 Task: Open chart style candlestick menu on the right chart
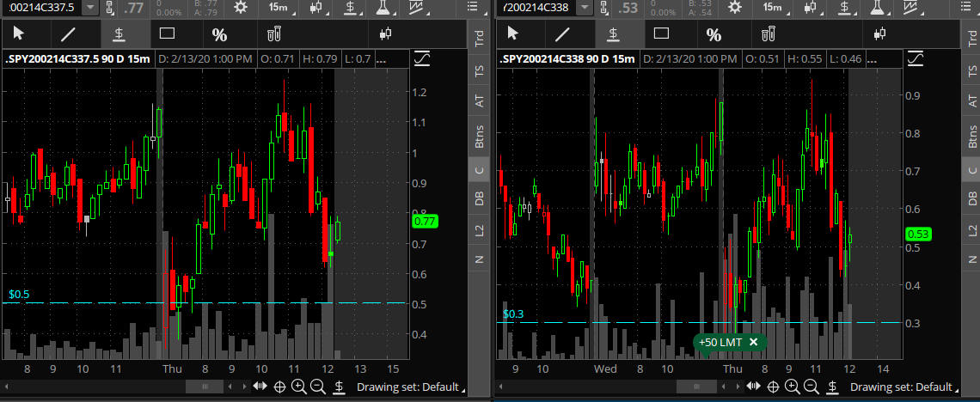tap(812, 8)
